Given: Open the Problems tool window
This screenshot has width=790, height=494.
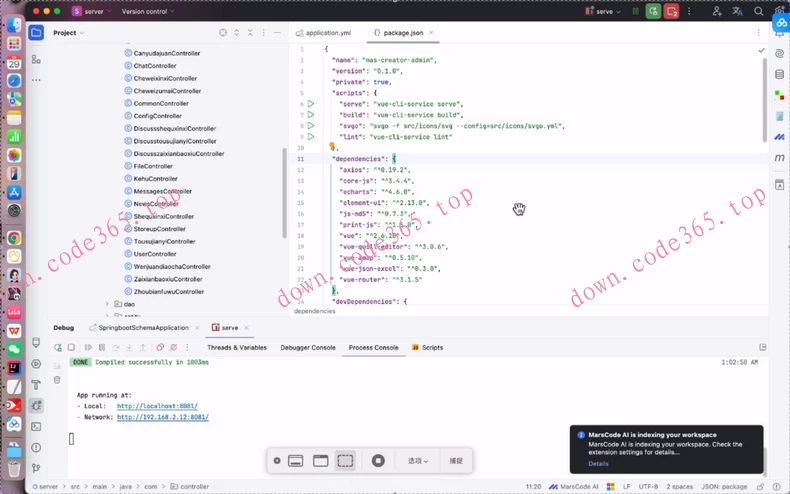Looking at the screenshot, I should [36, 447].
